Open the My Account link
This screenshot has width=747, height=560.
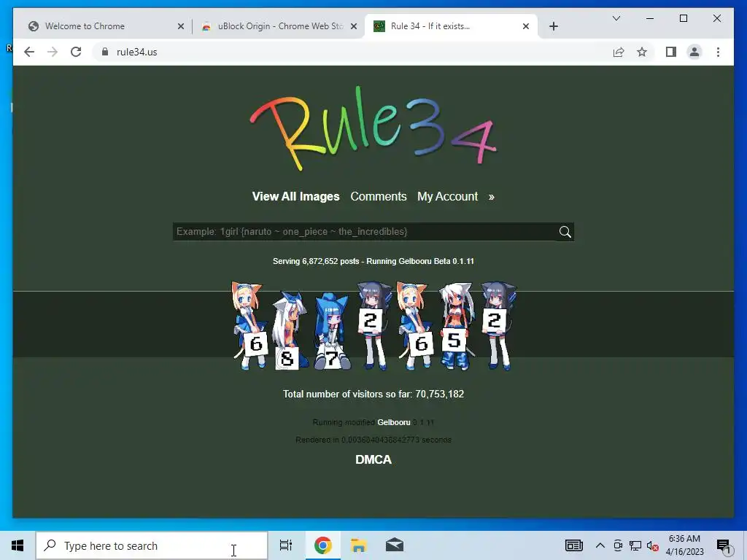[447, 196]
